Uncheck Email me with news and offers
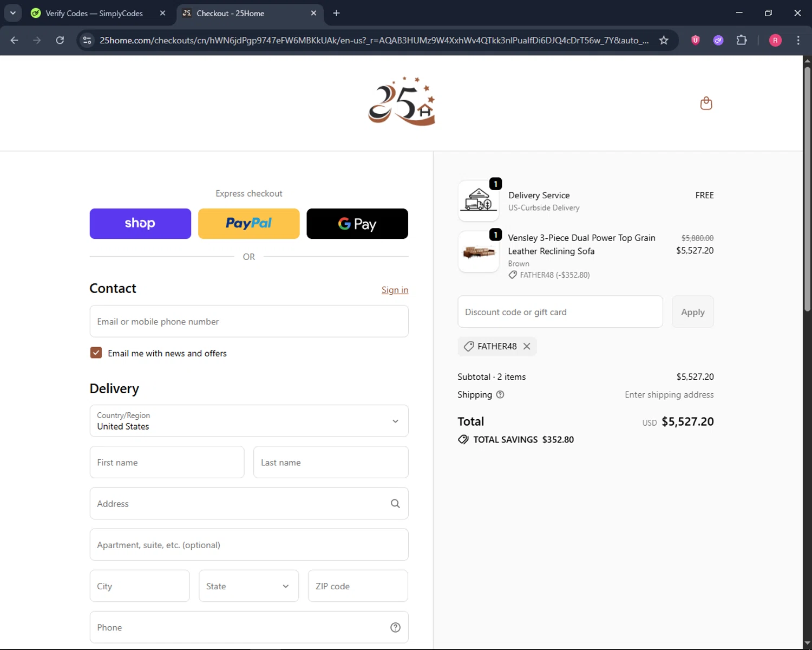Image resolution: width=812 pixels, height=650 pixels. (96, 353)
